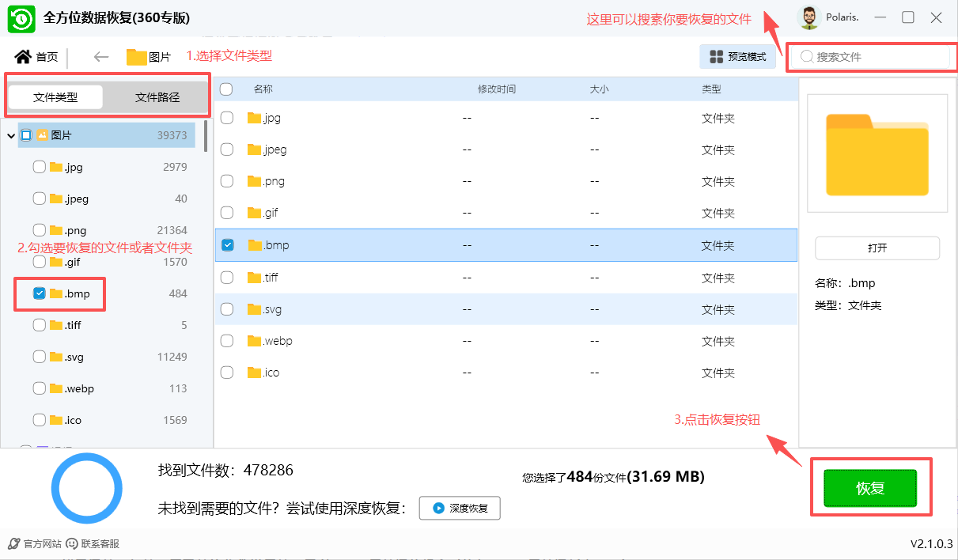Click the green app logo top-left

tap(21, 18)
